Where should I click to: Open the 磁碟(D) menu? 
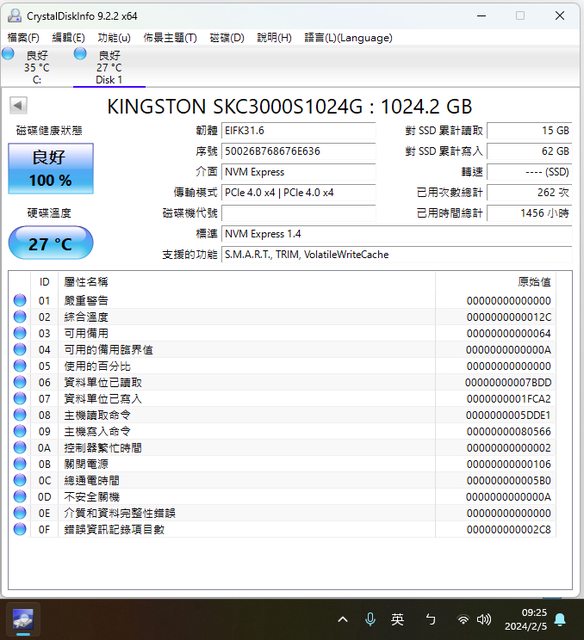[x=227, y=38]
